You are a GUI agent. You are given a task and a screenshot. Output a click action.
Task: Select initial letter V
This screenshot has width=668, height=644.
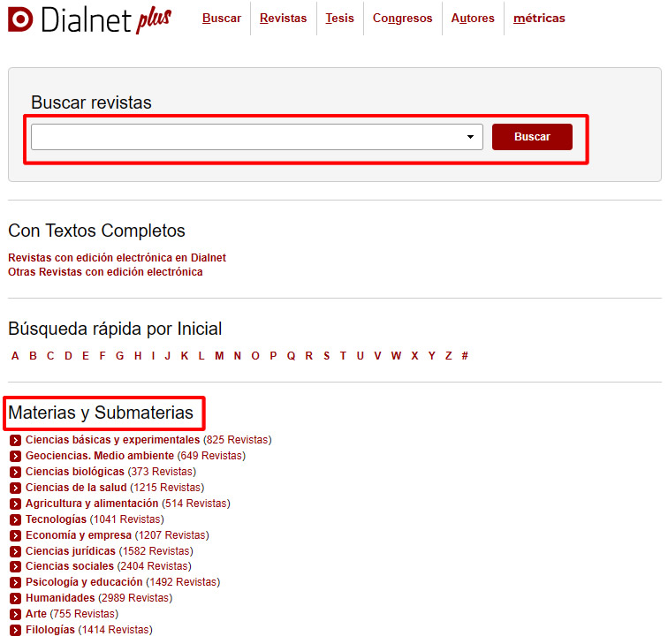377,356
